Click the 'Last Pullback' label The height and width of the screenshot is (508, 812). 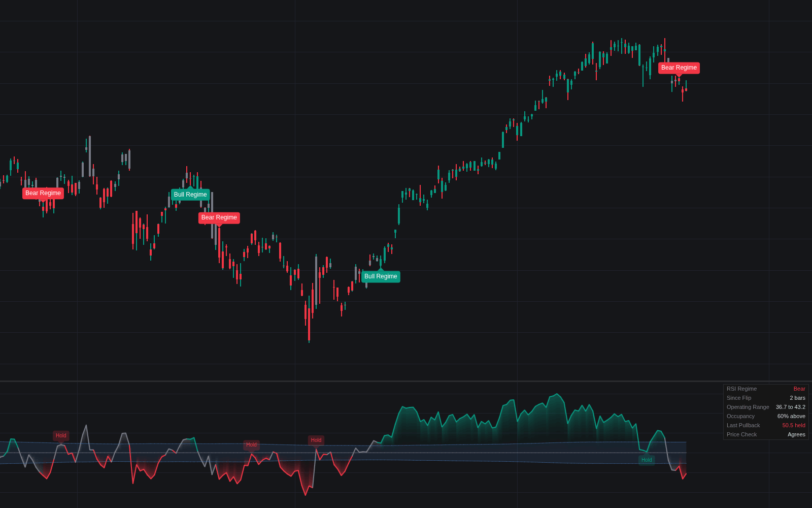point(743,425)
